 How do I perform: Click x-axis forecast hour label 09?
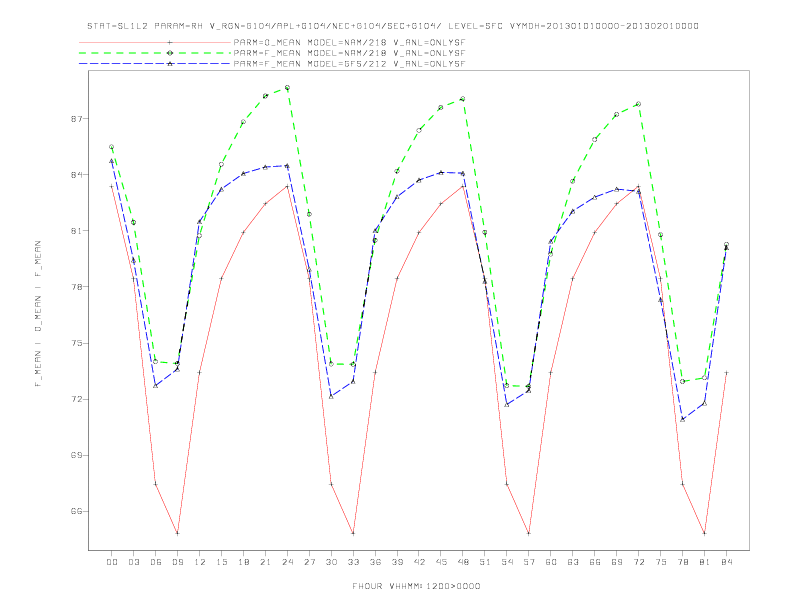(177, 562)
